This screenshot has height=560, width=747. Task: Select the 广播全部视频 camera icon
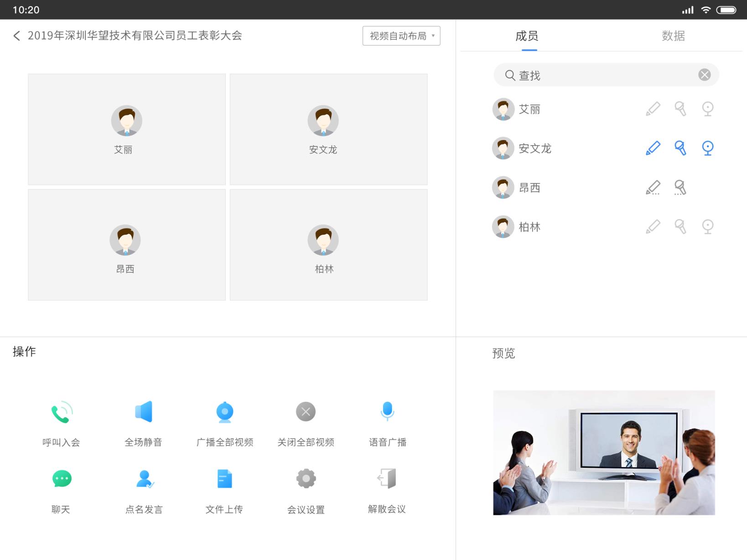(x=224, y=412)
